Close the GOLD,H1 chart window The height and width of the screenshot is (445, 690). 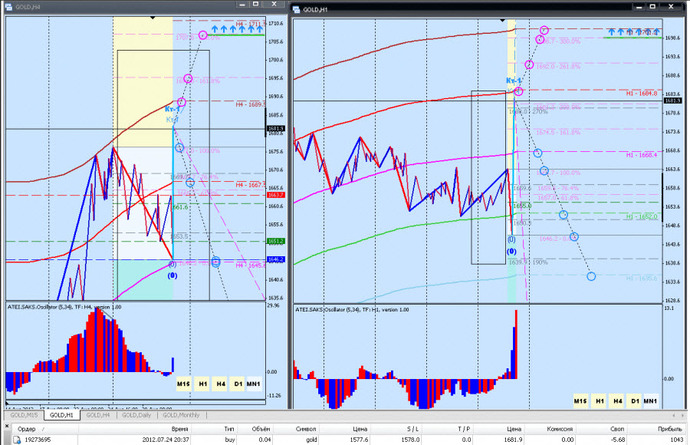(x=671, y=7)
